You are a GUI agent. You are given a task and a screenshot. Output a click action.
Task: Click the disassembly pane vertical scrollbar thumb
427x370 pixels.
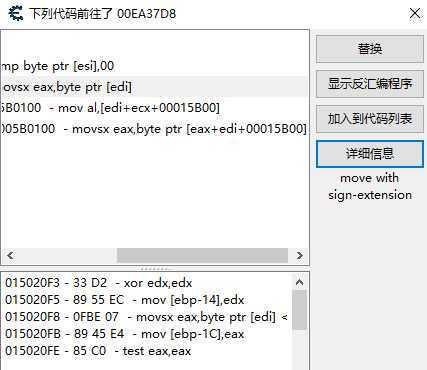pos(299,310)
